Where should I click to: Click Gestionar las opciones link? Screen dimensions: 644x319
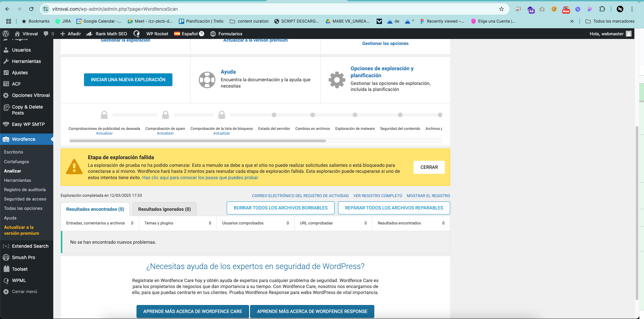pos(385,43)
